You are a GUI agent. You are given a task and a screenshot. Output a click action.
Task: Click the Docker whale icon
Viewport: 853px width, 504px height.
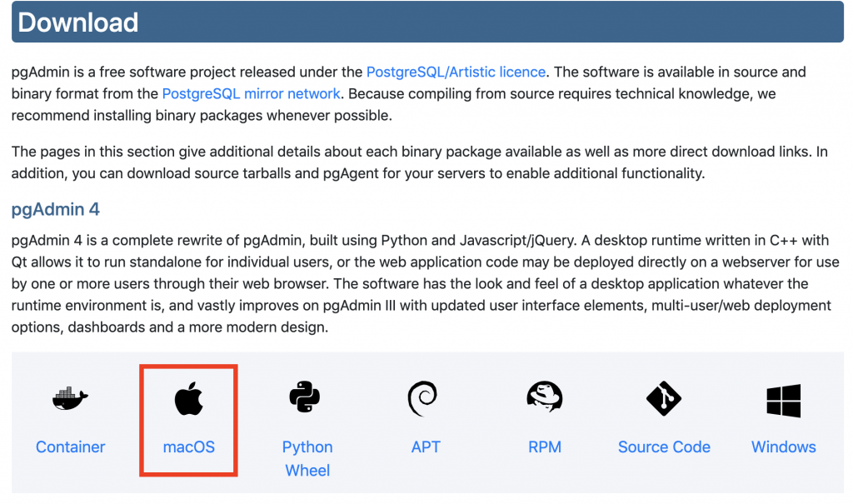[x=70, y=400]
